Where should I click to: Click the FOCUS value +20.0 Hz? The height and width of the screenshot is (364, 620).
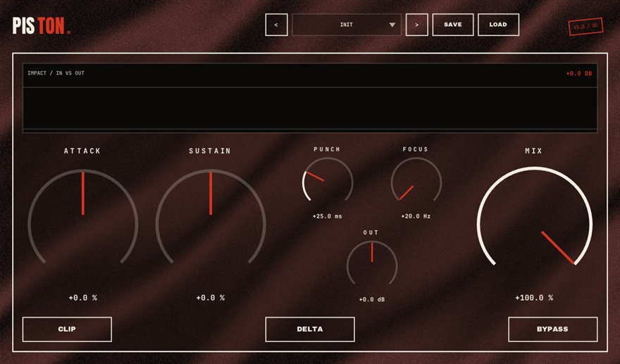tap(416, 216)
